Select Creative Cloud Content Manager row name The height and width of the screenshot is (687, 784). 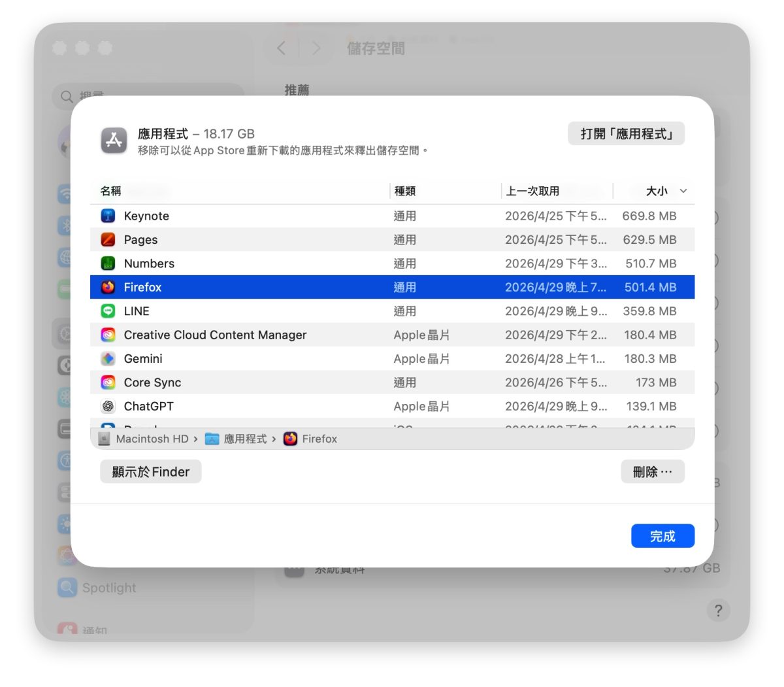point(215,335)
